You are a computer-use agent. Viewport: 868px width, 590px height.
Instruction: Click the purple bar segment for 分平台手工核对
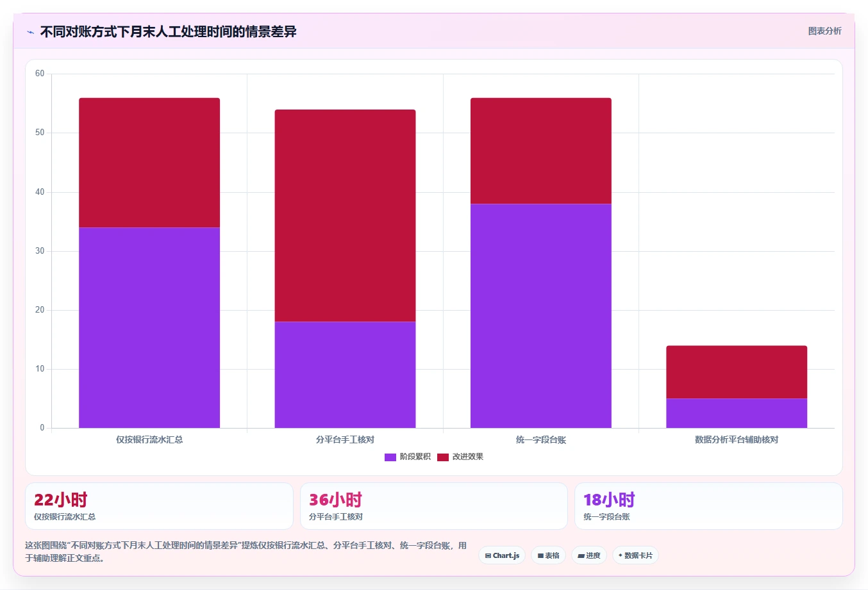coord(345,375)
